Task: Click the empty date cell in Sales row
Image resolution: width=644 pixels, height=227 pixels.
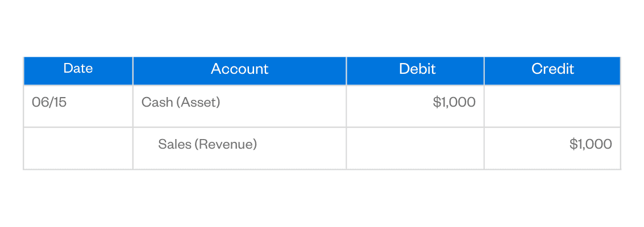Action: (x=78, y=148)
